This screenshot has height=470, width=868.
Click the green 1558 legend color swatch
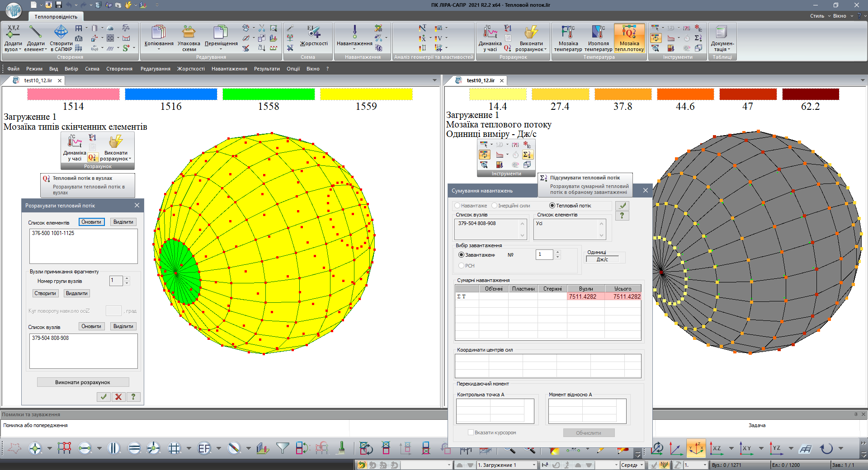(x=269, y=94)
